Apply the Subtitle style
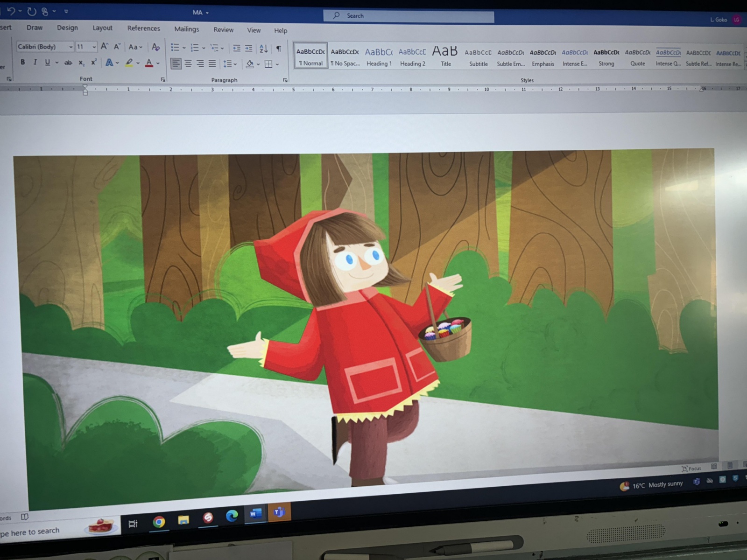 tap(478, 57)
